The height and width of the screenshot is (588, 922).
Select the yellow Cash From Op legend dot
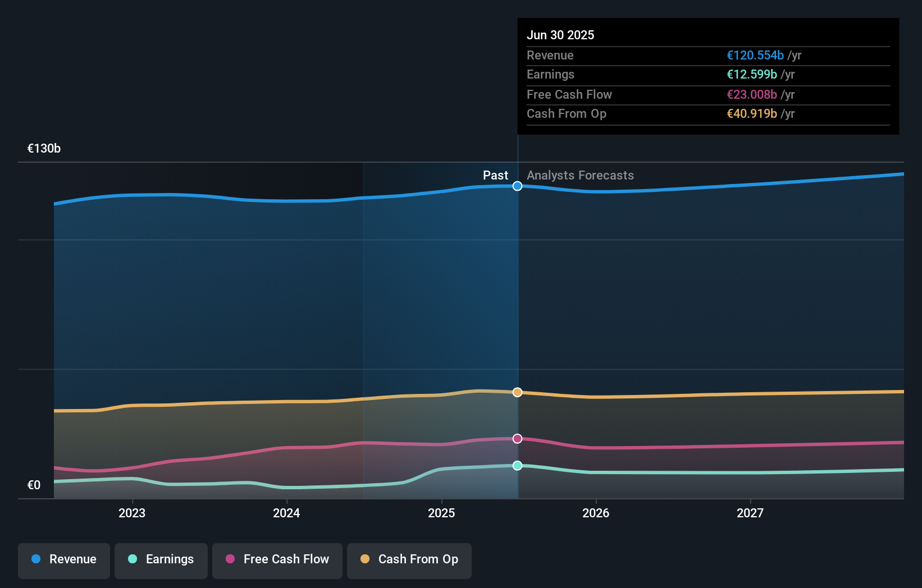click(x=364, y=559)
